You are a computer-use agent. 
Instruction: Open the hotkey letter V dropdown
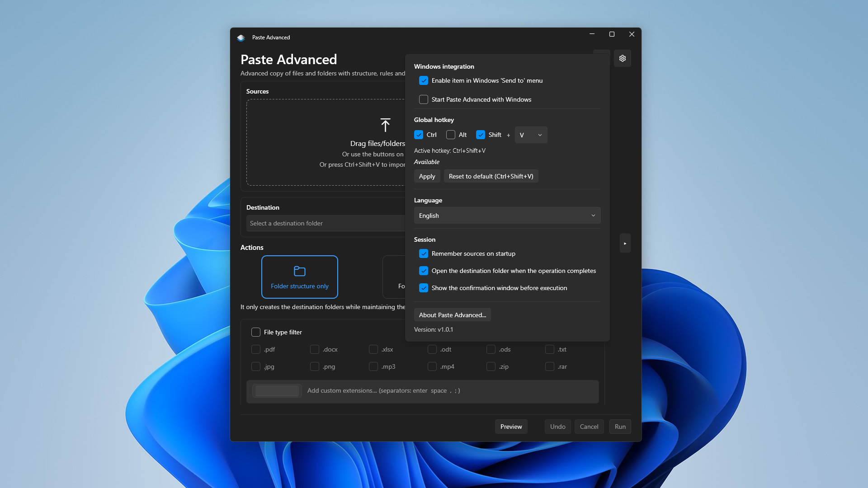tap(531, 135)
